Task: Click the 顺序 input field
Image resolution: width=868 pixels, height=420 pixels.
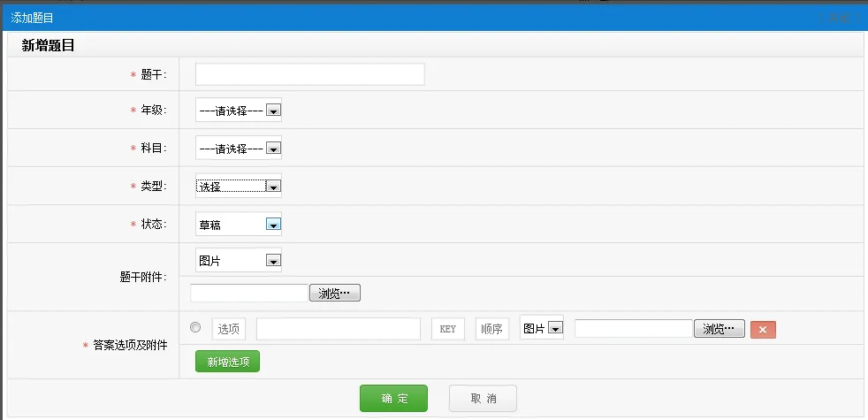Action: pos(492,329)
